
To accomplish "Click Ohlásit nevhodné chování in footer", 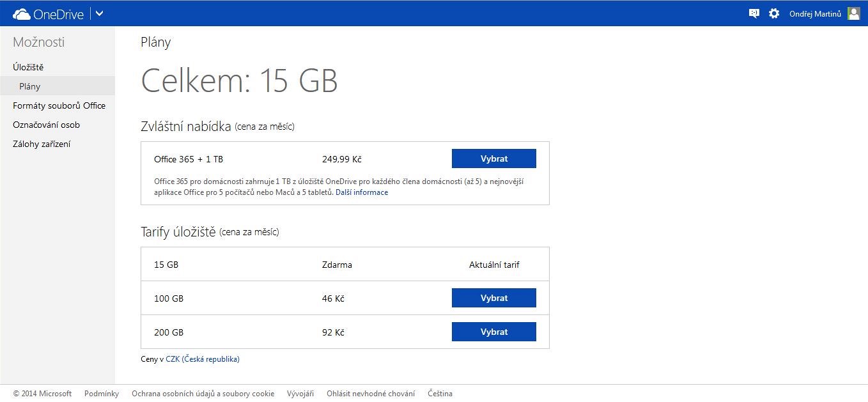I will tap(371, 394).
